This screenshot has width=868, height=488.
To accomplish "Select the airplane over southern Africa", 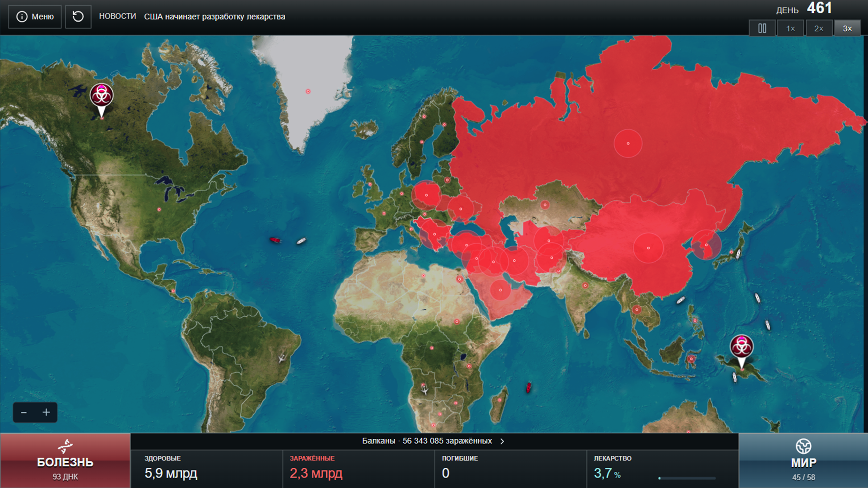I will 425,390.
